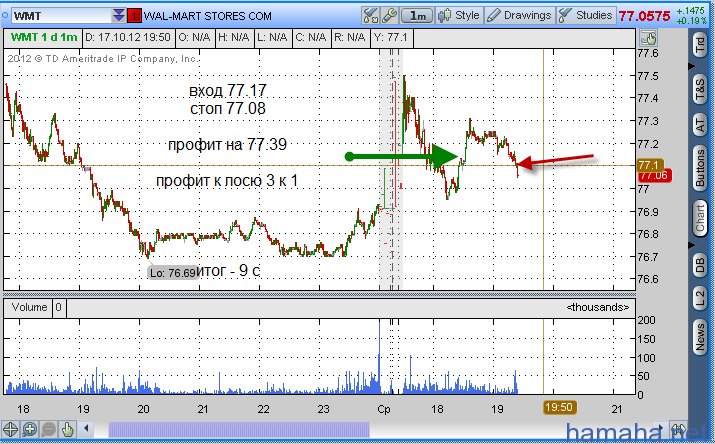Click the 19:50 time axis marker

559,408
